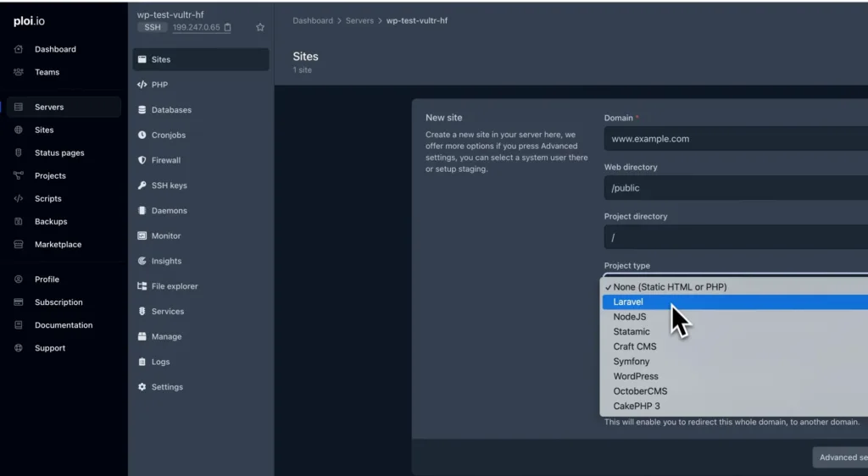Choose NodeJS as the project type
Image resolution: width=868 pixels, height=476 pixels.
[x=735, y=317]
